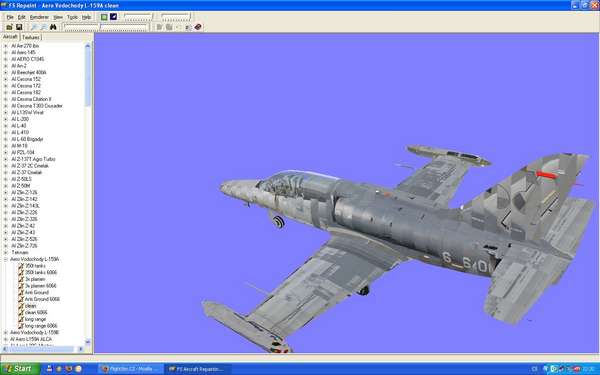Click the Anti Ground 6066 variant icon
This screenshot has height=375, width=600.
[21, 299]
